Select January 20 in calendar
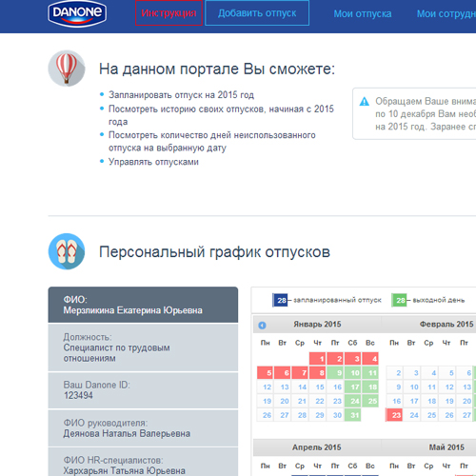This screenshot has height=476, width=476. [x=284, y=401]
